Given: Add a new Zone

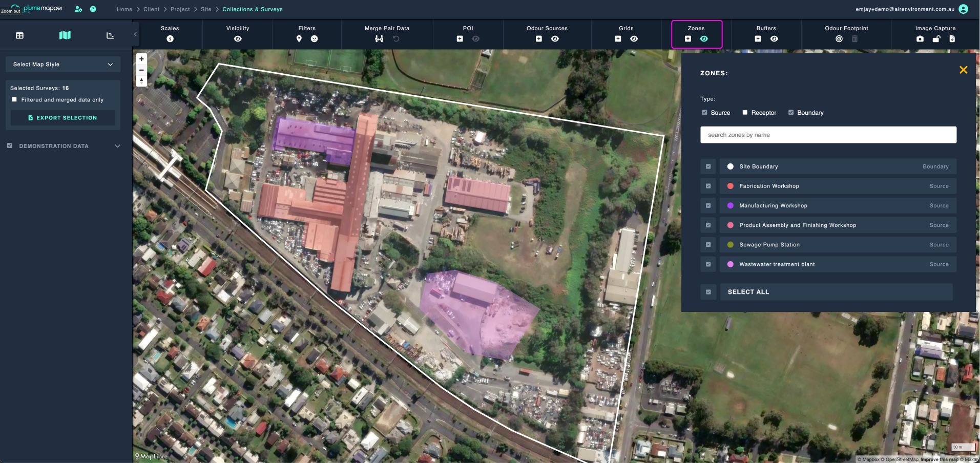Looking at the screenshot, I should pos(688,39).
